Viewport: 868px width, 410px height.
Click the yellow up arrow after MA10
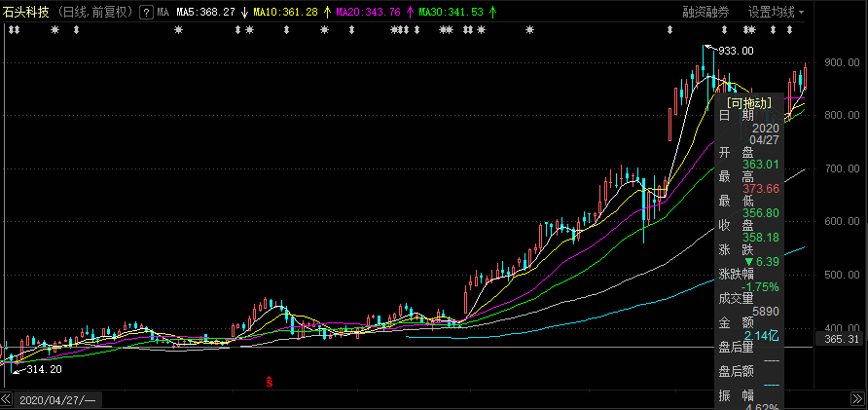(327, 11)
